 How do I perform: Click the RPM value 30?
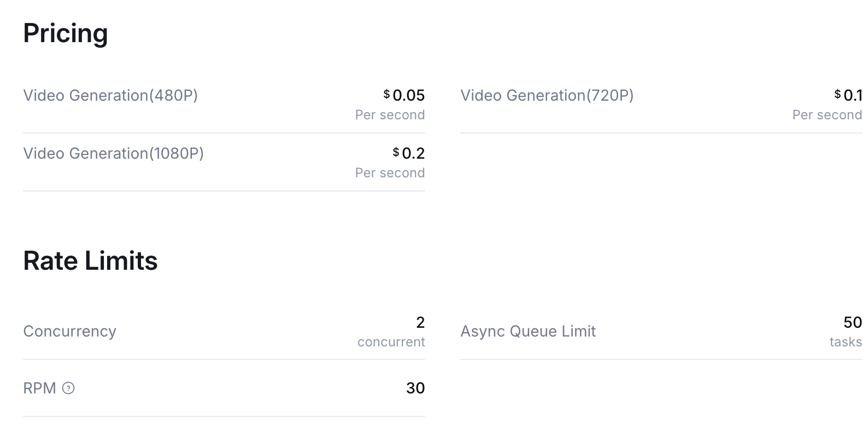click(x=415, y=388)
